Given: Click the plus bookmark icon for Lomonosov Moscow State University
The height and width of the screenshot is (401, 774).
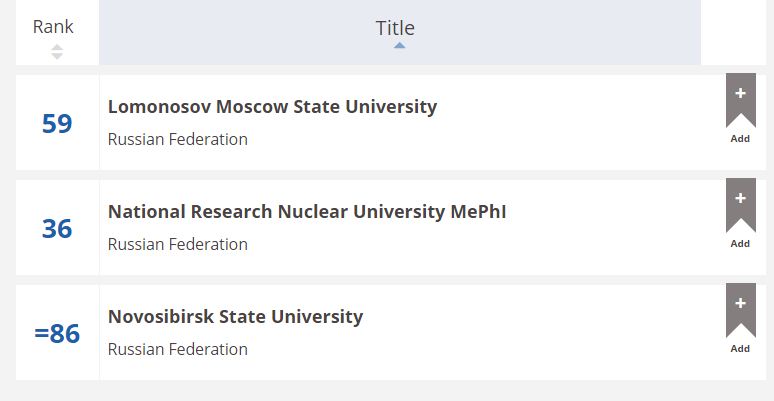Looking at the screenshot, I should point(740,100).
